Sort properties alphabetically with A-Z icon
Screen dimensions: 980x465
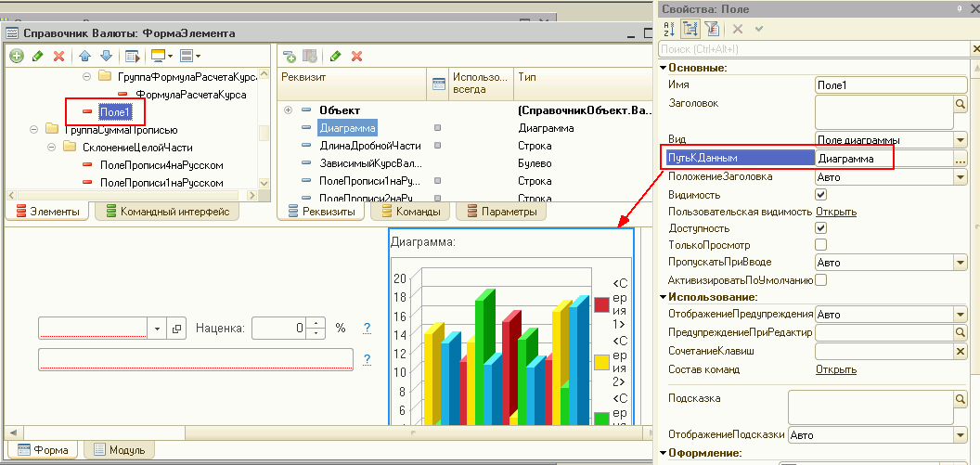pos(669,28)
